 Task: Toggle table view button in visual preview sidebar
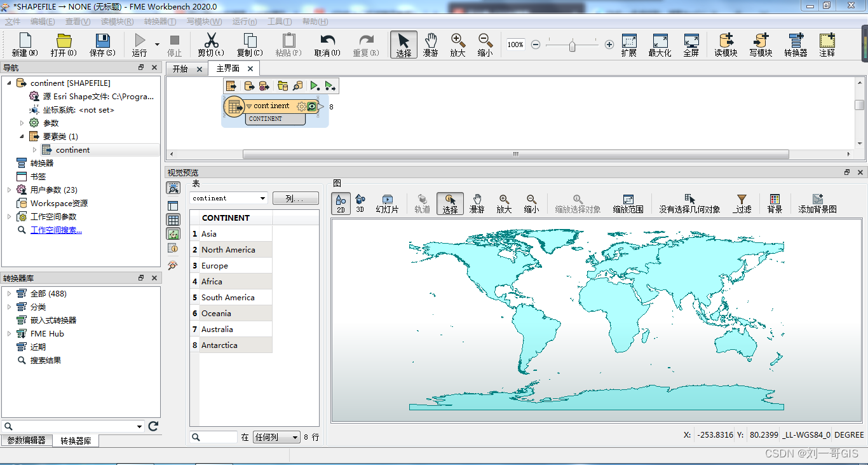click(x=173, y=219)
